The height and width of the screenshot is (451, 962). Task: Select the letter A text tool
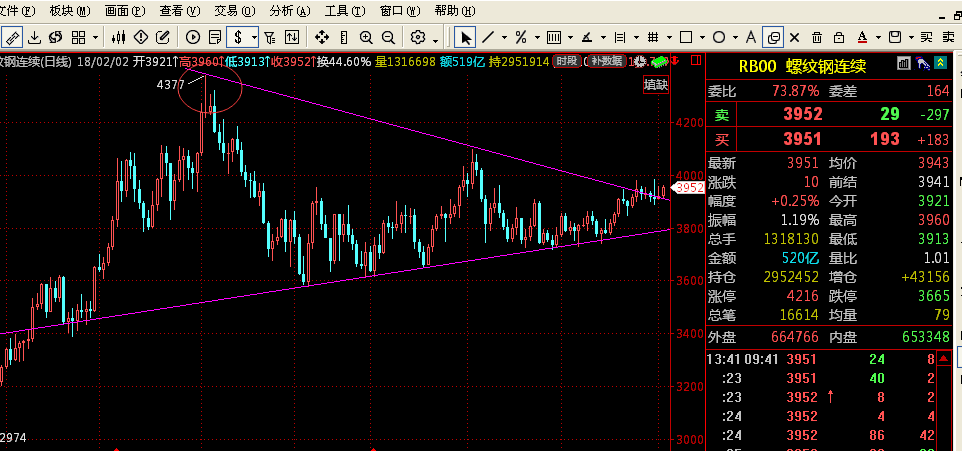pyautogui.click(x=750, y=37)
